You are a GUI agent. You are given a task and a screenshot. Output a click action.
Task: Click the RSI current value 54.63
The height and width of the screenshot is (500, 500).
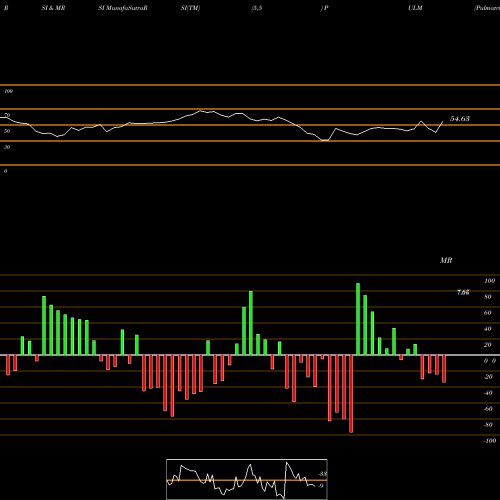tap(460, 119)
